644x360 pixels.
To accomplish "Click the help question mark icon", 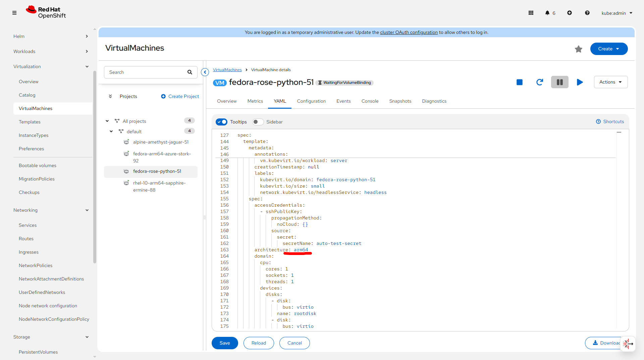I will point(587,13).
